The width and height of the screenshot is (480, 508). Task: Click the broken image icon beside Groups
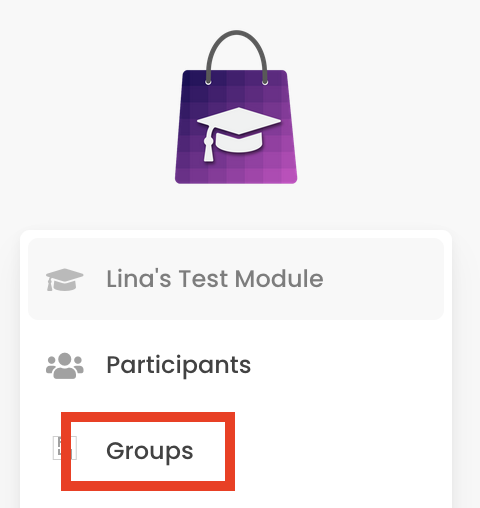[x=65, y=448]
